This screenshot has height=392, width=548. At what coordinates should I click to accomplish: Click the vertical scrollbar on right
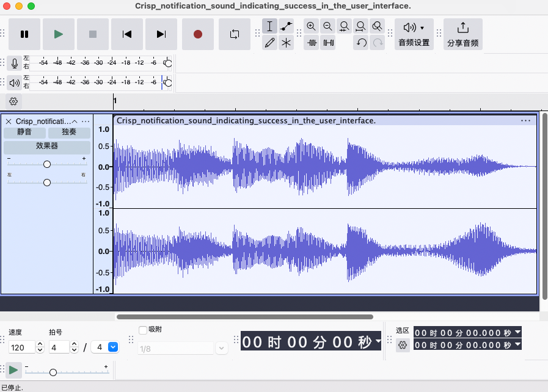click(x=544, y=206)
